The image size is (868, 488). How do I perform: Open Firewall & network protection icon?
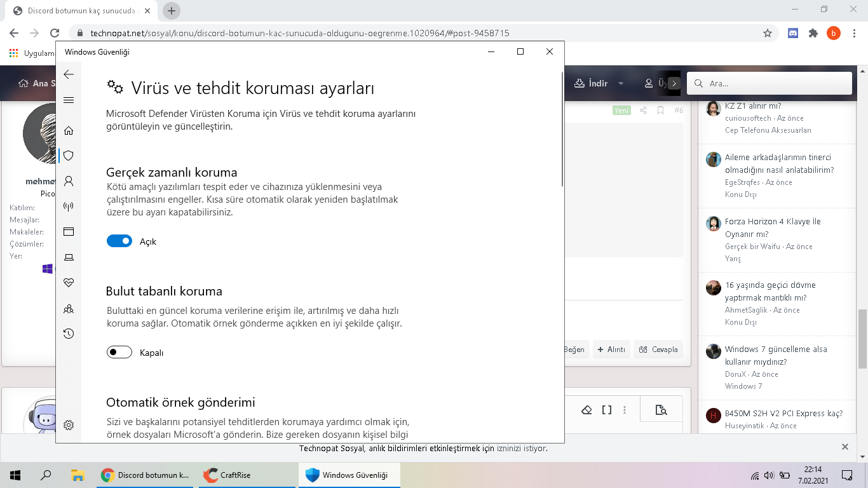pyautogui.click(x=69, y=207)
